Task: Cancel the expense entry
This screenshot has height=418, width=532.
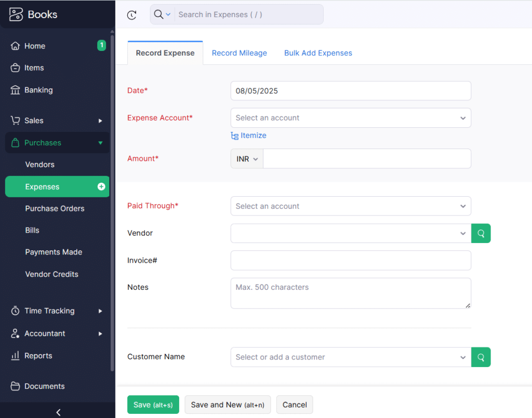Action: point(294,404)
